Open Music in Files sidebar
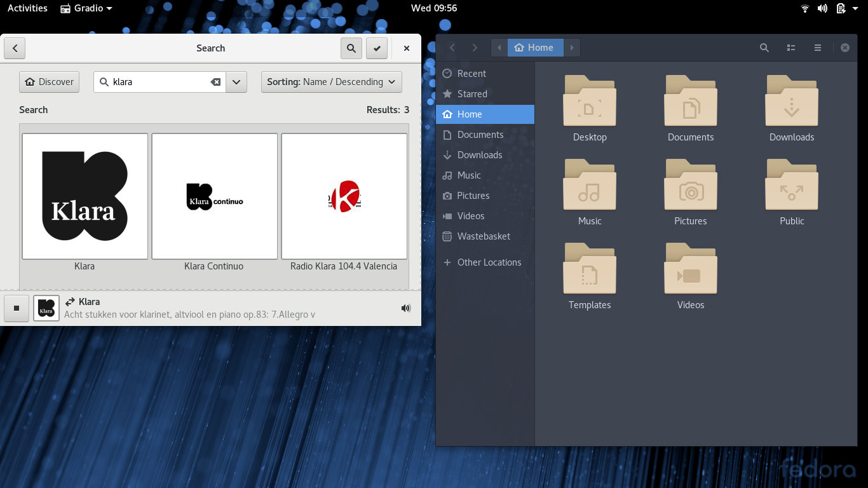This screenshot has height=488, width=868. click(485, 175)
